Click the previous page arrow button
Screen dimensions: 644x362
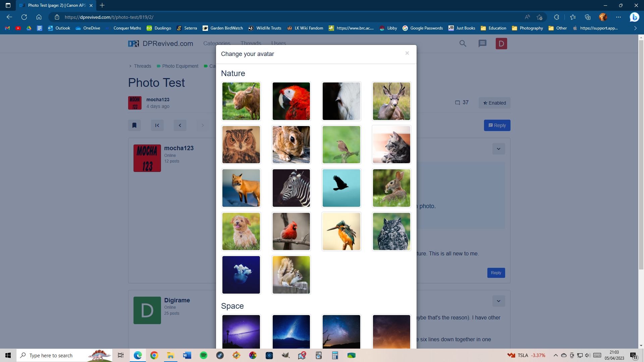(180, 125)
